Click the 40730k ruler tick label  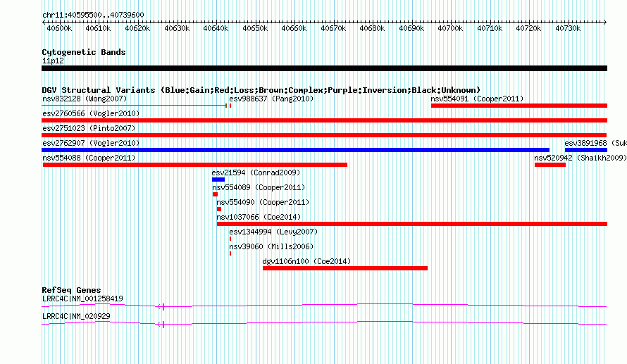coord(568,28)
